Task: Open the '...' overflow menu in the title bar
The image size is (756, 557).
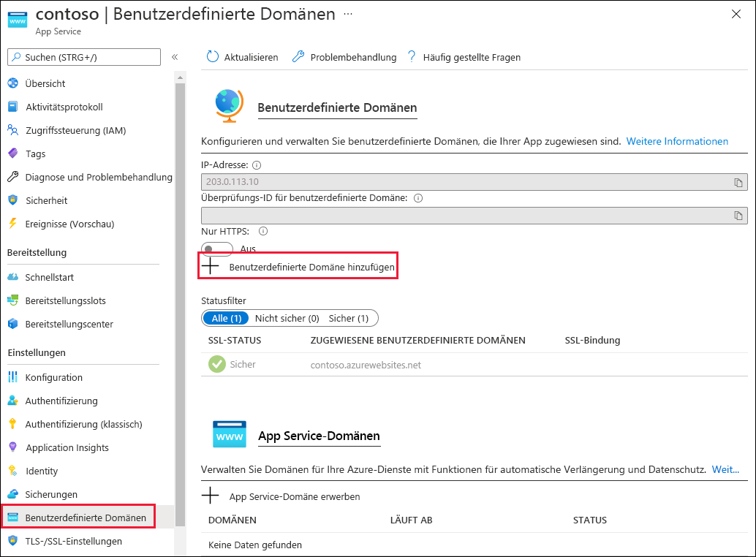Action: pyautogui.click(x=347, y=12)
